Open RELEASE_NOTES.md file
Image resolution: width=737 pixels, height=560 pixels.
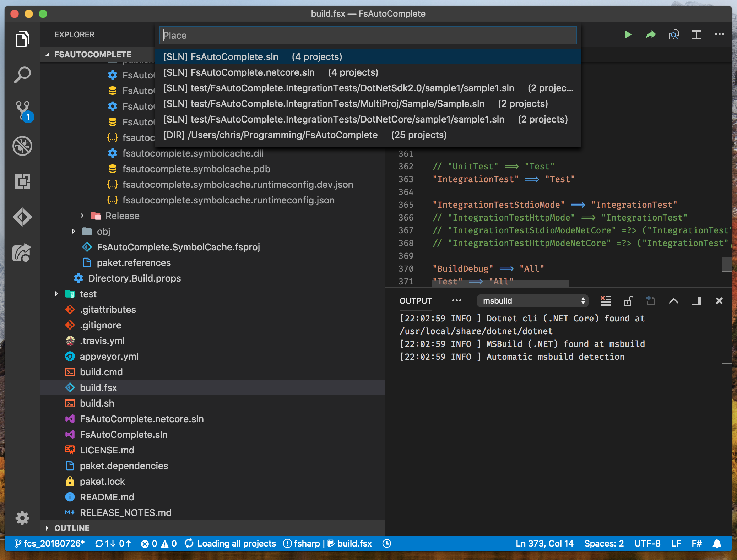213,513
